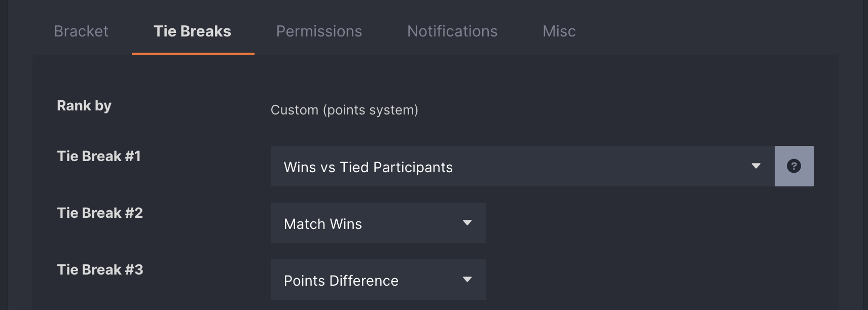Click the caret arrow of Tie Break #1

coord(756,166)
